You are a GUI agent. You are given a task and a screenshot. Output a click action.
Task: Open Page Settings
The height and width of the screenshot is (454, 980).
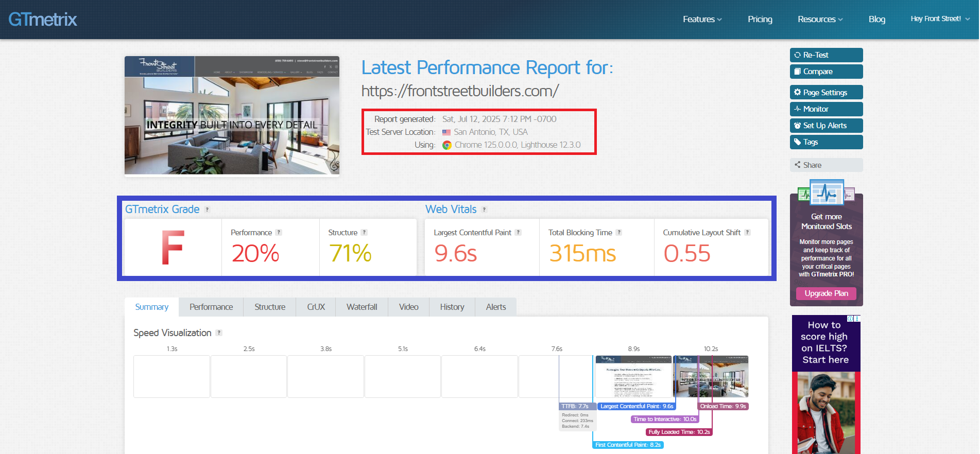(826, 92)
